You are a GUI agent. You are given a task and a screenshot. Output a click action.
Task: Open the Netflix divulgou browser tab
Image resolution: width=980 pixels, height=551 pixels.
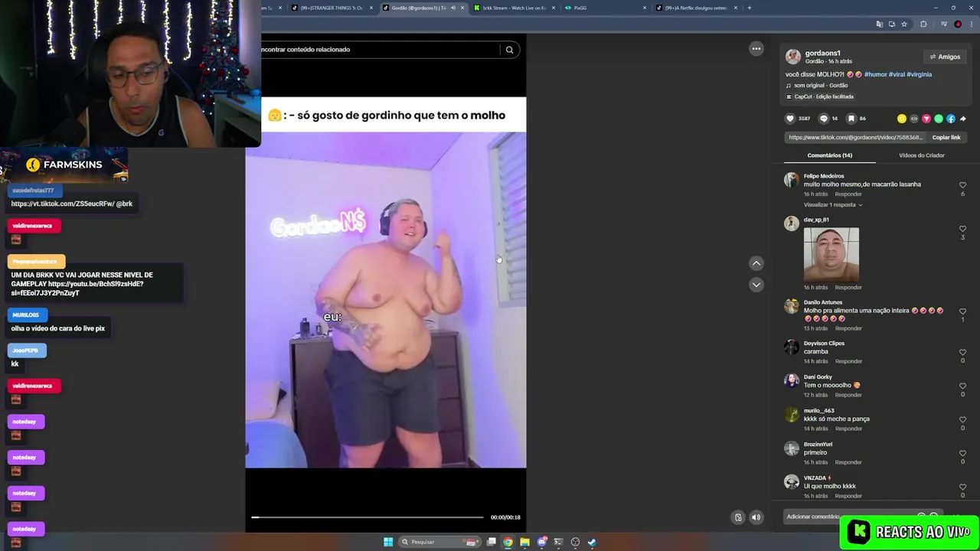point(695,8)
